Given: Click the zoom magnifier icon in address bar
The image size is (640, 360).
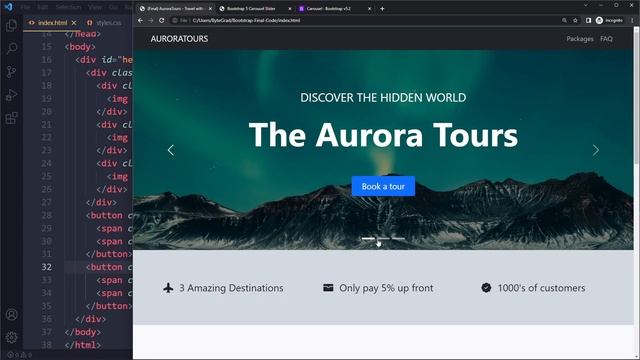Looking at the screenshot, I should [x=564, y=20].
